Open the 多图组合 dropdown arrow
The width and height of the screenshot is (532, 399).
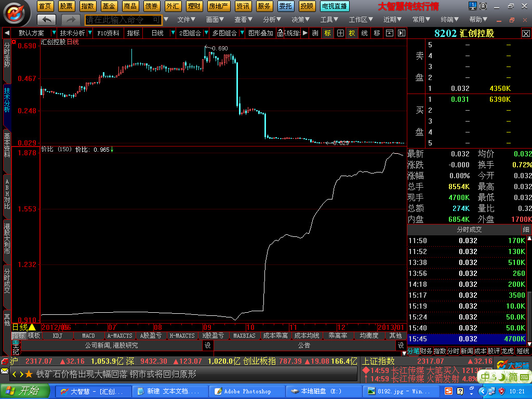tap(242, 33)
